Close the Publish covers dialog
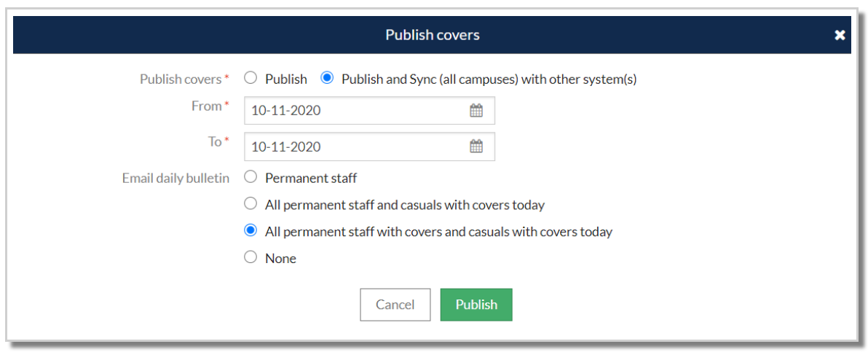 [x=840, y=35]
